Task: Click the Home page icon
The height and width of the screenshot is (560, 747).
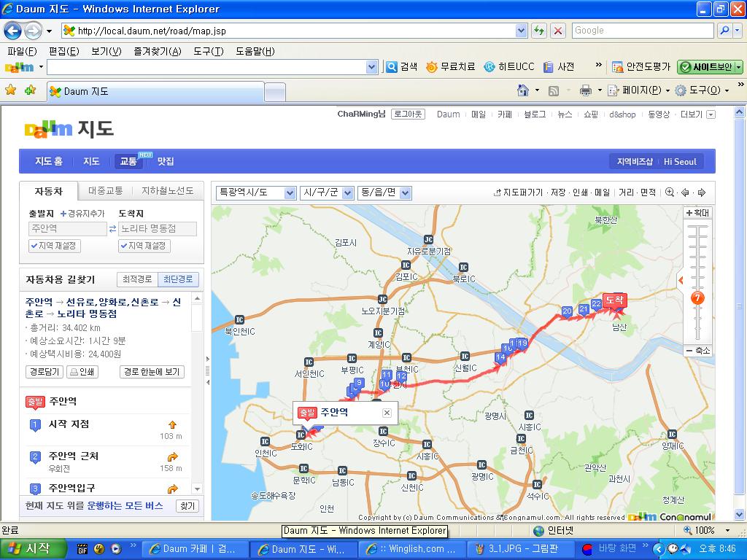Action: click(x=523, y=90)
